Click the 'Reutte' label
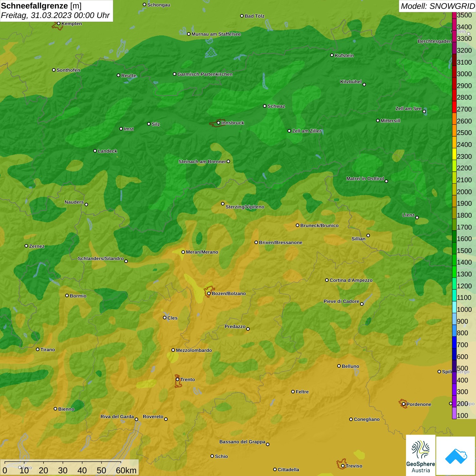 pyautogui.click(x=129, y=75)
